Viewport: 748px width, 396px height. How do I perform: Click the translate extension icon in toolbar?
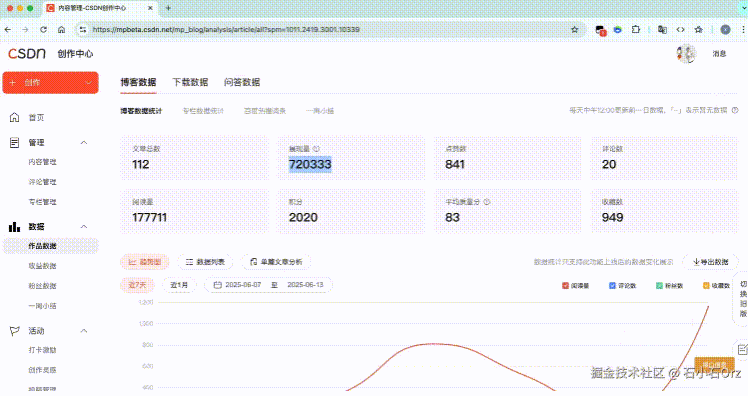coord(662,30)
